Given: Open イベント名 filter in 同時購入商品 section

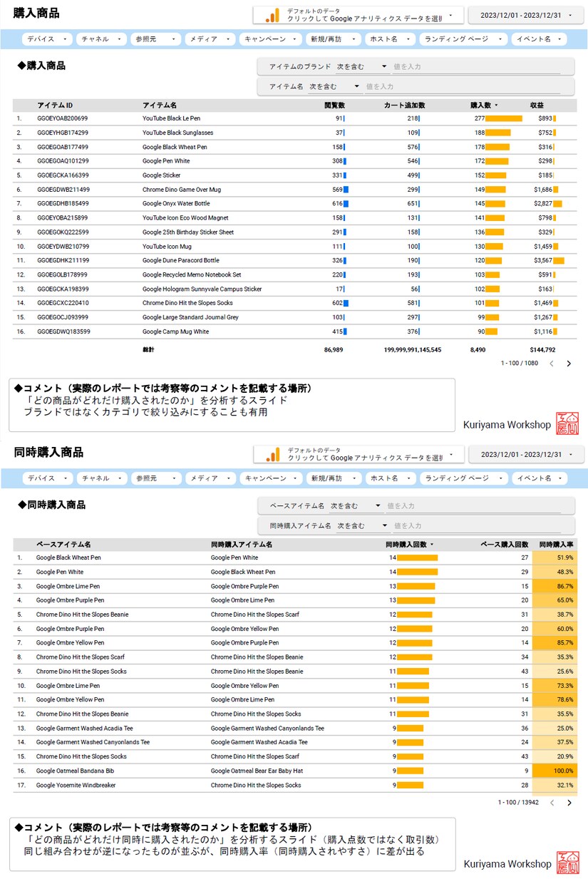Looking at the screenshot, I should [x=539, y=478].
